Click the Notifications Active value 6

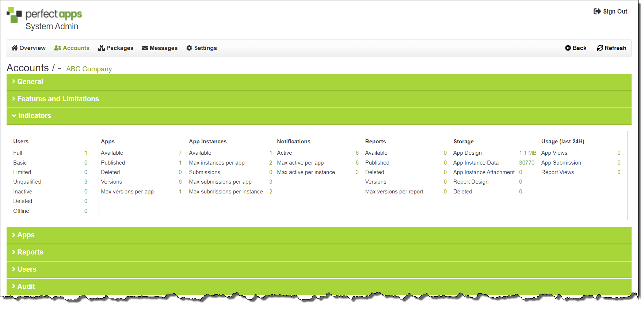click(357, 153)
